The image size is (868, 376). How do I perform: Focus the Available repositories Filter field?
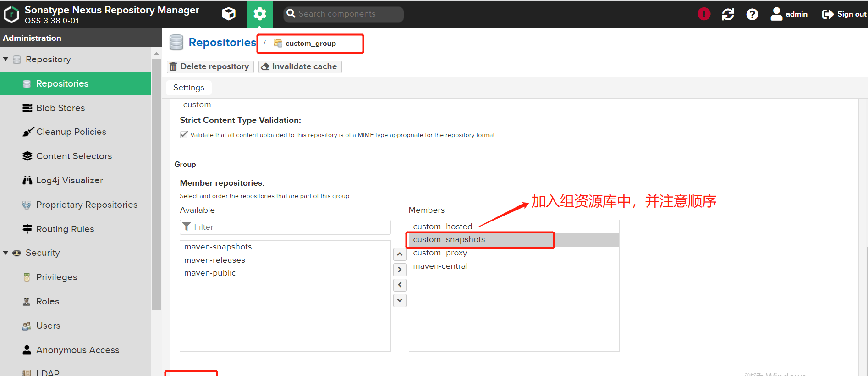[x=285, y=227]
